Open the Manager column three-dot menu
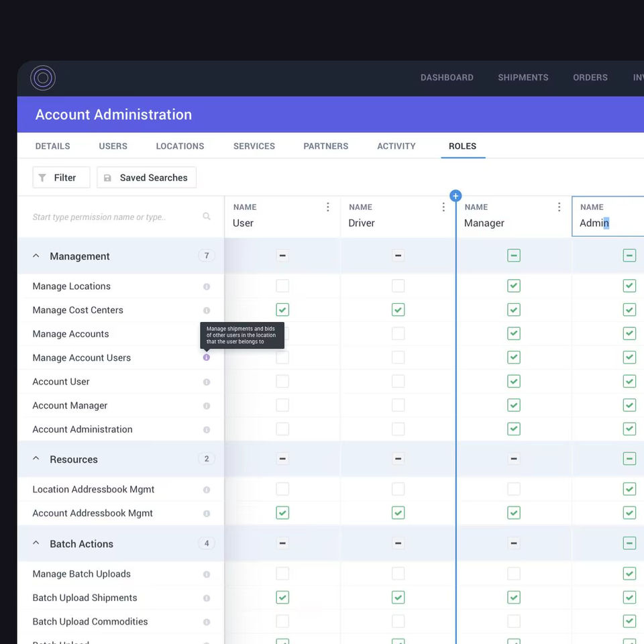Image resolution: width=644 pixels, height=644 pixels. [559, 207]
